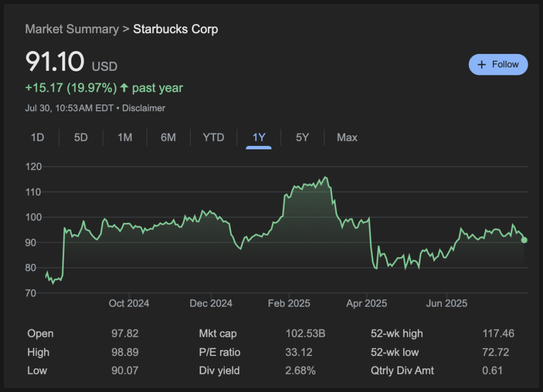Switch to the 5D range tab
Screen dimensions: 543x392
(81, 138)
